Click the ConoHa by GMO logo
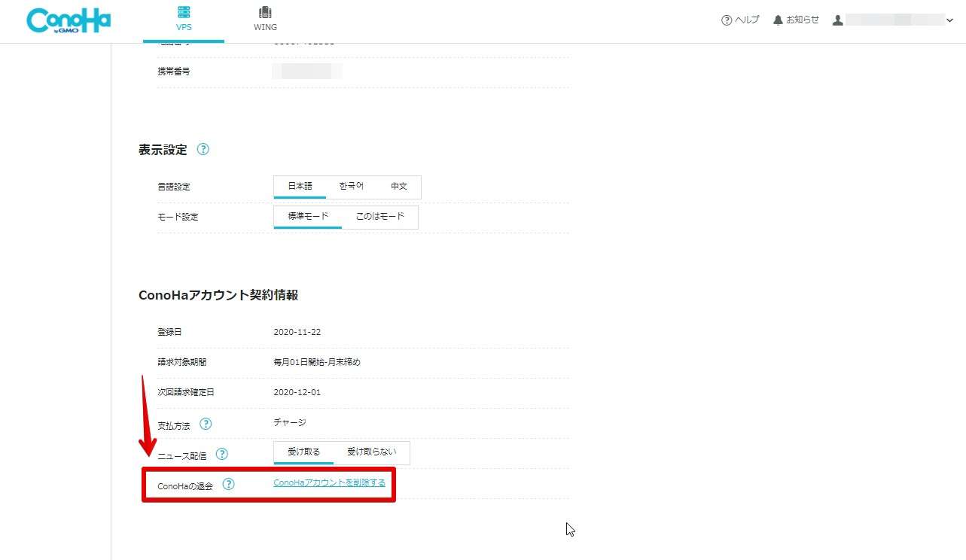 coord(69,20)
